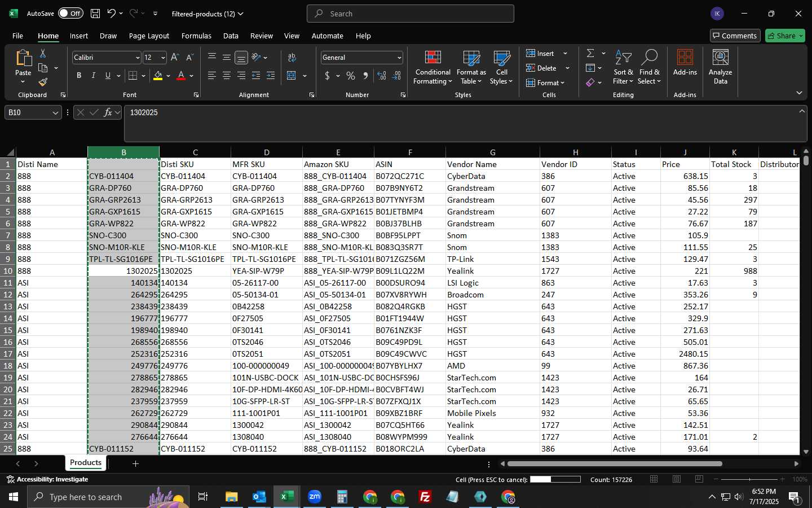Switch to Formulas tab
This screenshot has height=508, width=812.
click(x=196, y=36)
